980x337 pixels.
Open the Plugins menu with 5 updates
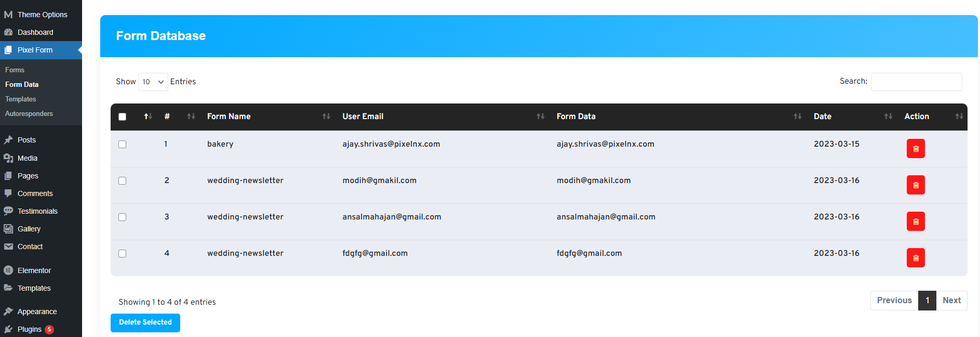point(30,329)
